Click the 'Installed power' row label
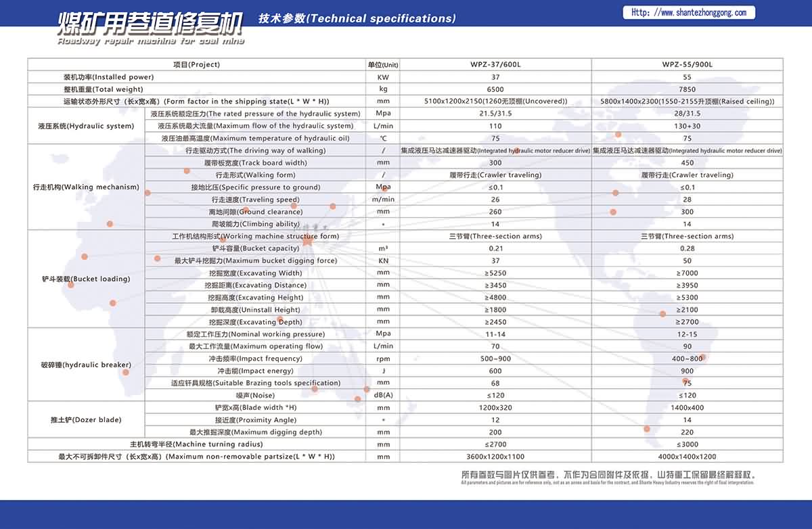 108,77
